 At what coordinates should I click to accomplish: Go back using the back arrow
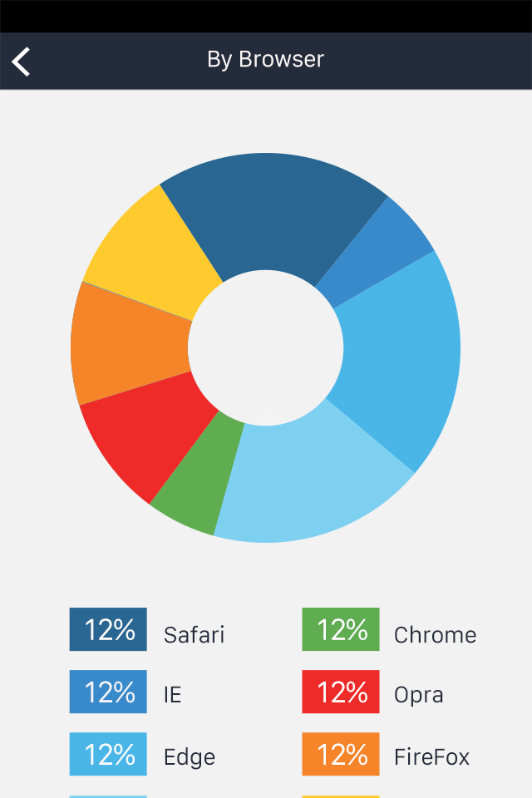coord(21,61)
